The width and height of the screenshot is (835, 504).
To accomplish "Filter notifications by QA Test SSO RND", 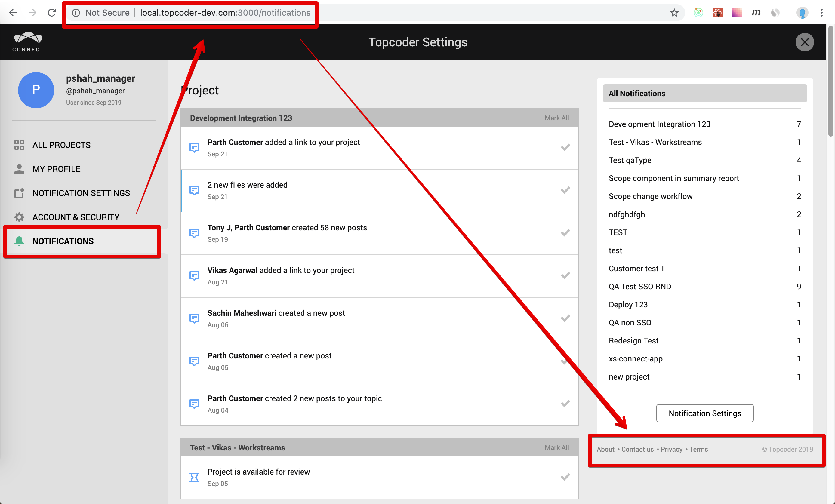I will coord(639,287).
